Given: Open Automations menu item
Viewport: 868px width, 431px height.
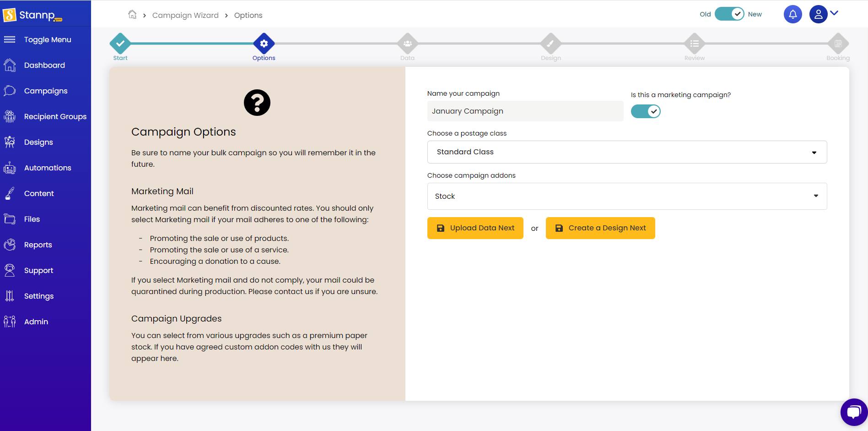Looking at the screenshot, I should (48, 168).
